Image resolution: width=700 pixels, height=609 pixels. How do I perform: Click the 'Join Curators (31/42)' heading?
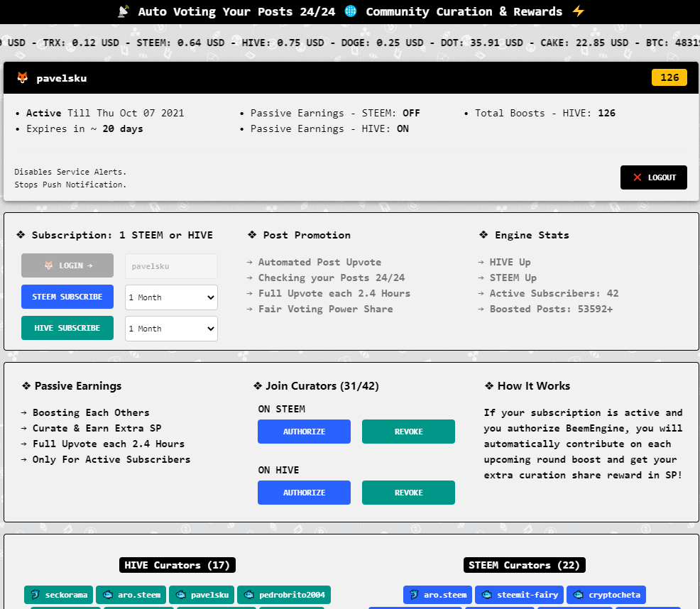(x=322, y=385)
